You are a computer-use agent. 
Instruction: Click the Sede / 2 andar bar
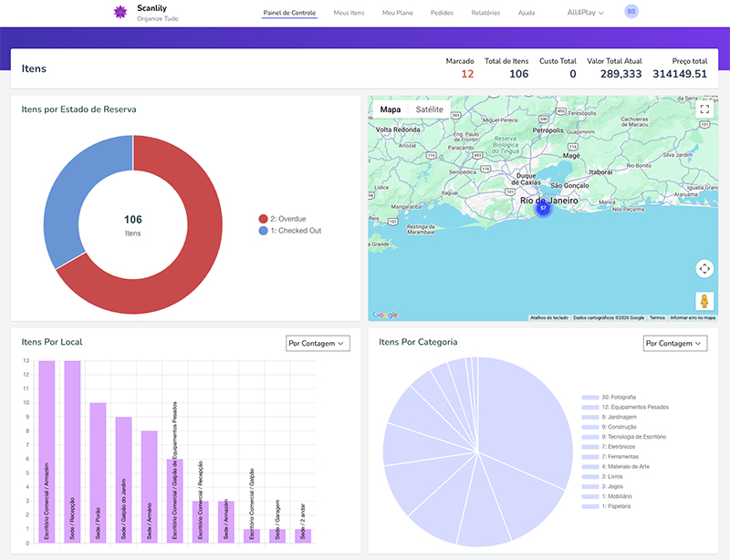[303, 535]
